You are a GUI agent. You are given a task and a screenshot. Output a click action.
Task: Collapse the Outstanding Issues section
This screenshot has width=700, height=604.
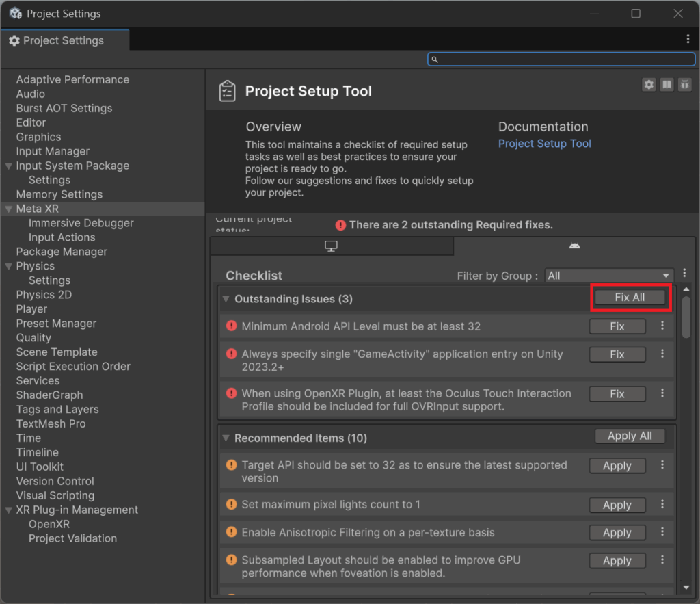tap(226, 299)
